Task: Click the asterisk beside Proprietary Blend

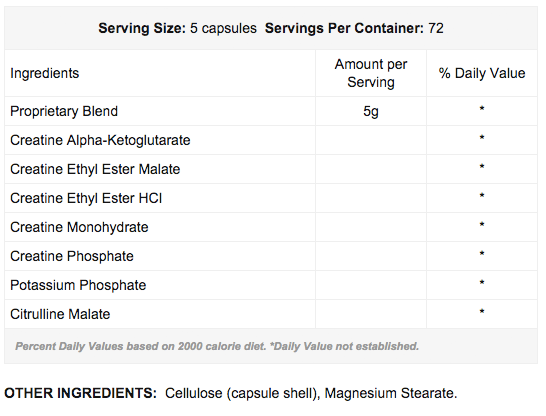Action: (482, 109)
